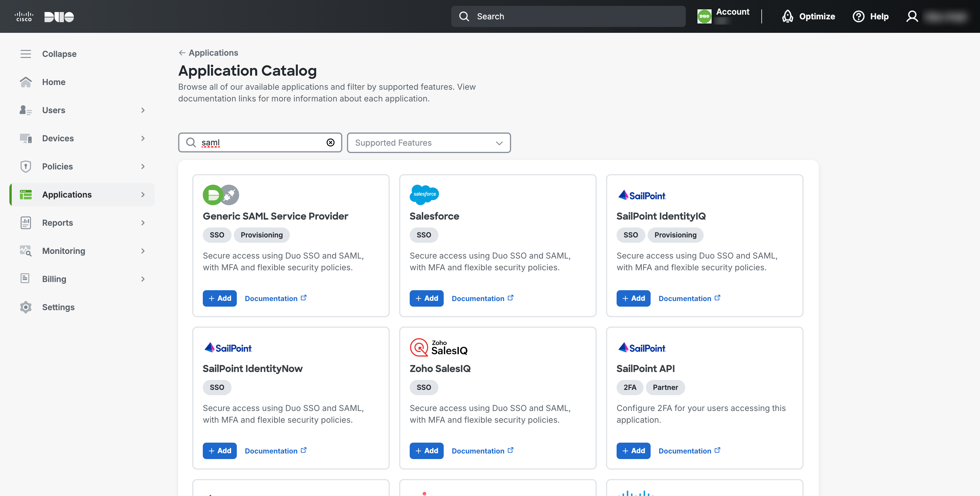
Task: Open Salesforce documentation link
Action: pos(482,298)
